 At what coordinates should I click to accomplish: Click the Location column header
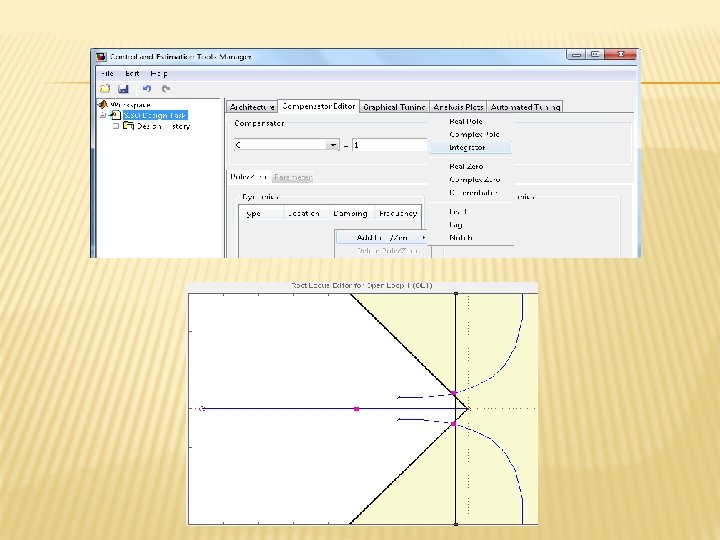tap(306, 214)
